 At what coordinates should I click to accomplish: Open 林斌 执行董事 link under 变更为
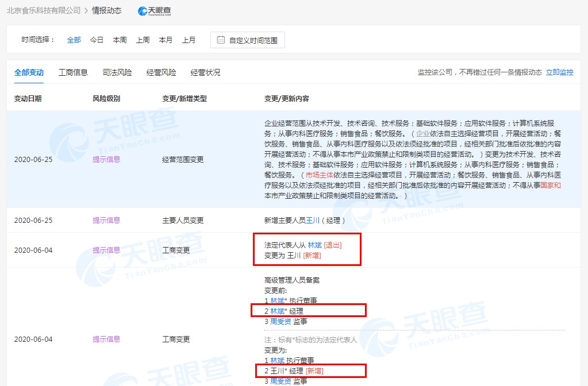pos(277,361)
